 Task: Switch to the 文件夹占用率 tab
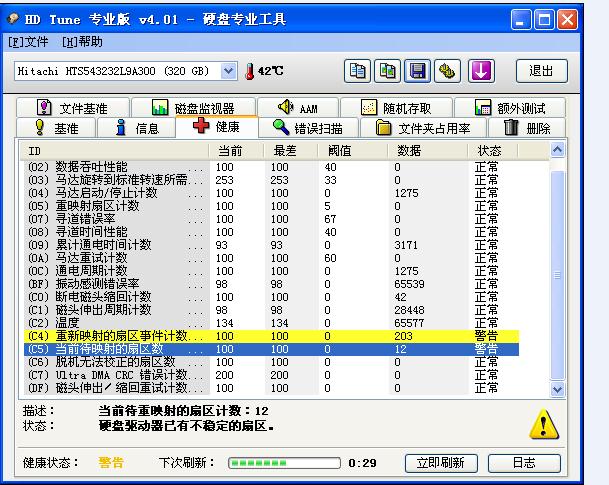pos(423,128)
